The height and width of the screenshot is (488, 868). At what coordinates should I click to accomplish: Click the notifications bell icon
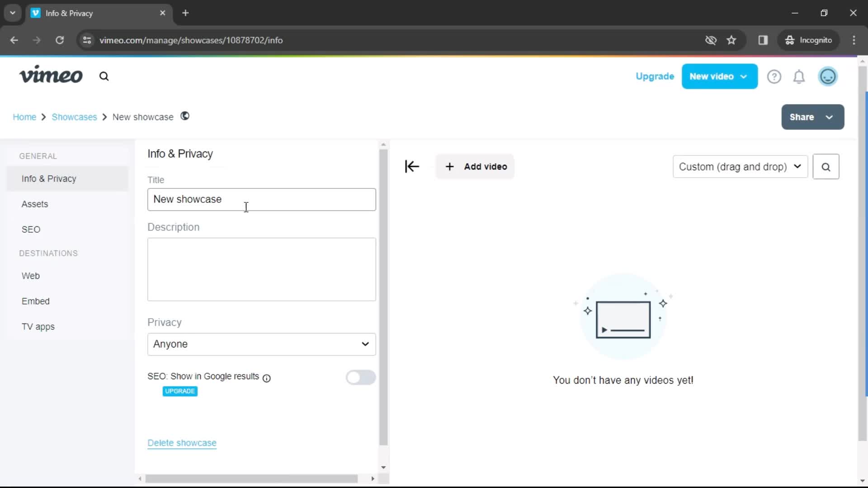tap(799, 76)
